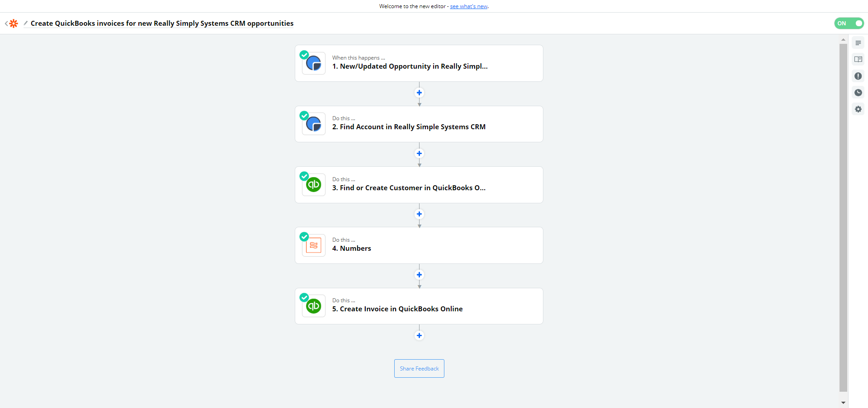Viewport: 868px width, 408px height.
Task: Click the Really Simple Systems icon on step 1
Action: [x=314, y=63]
